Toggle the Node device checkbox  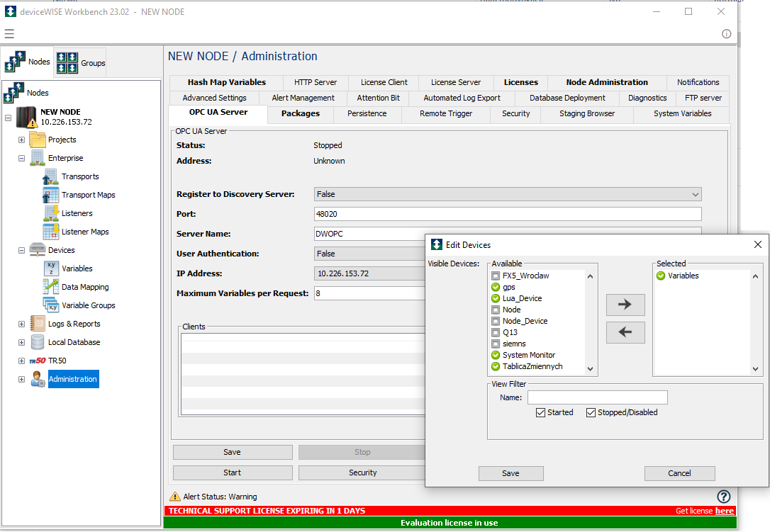(496, 310)
